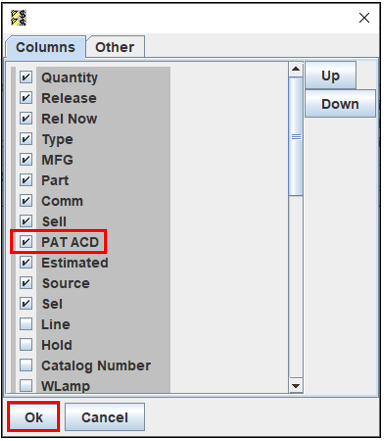This screenshot has width=384, height=441.
Task: Disable the MFG column checkbox
Action: 26,160
